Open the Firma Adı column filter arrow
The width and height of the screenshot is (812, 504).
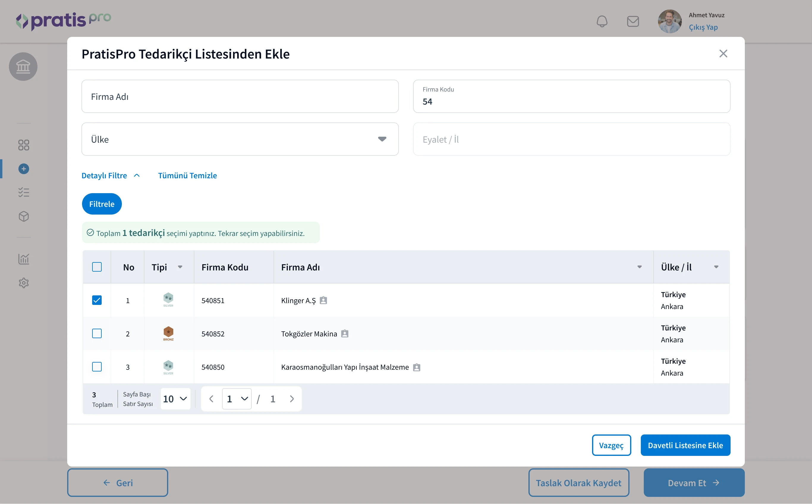click(x=639, y=267)
